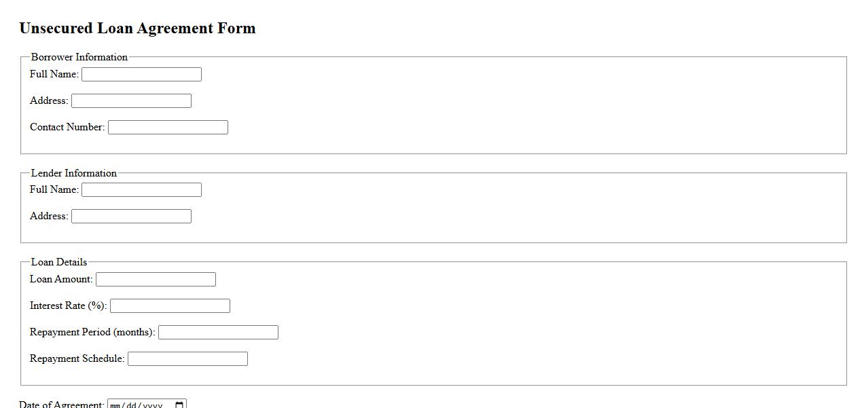Viewport: 868px width, 408px height.
Task: Click the Lender Information legend text
Action: [74, 173]
